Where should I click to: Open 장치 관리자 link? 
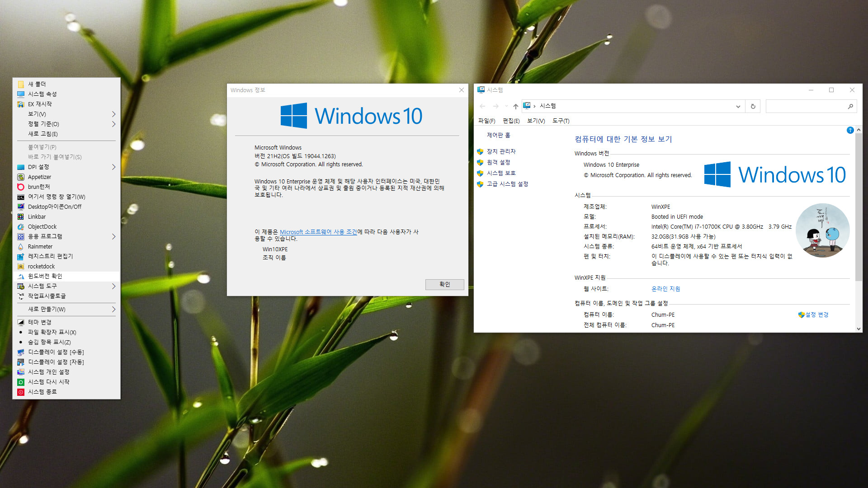point(501,151)
